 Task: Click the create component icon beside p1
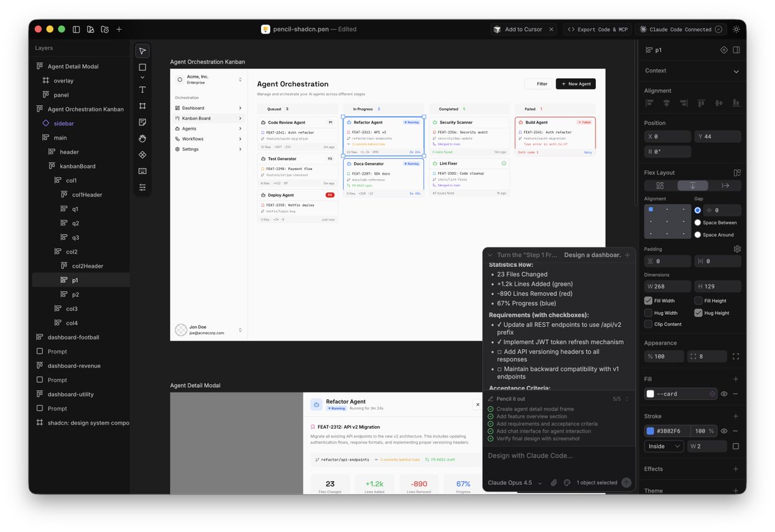point(723,50)
